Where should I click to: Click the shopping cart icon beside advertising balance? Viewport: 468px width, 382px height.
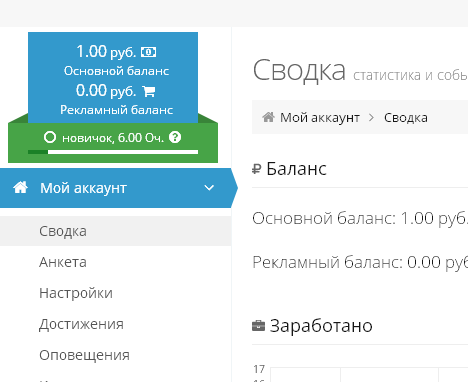coord(149,91)
